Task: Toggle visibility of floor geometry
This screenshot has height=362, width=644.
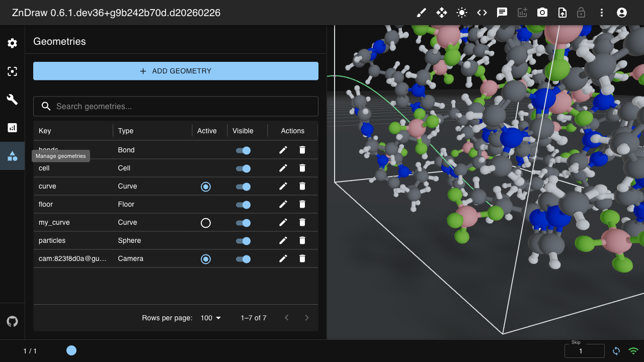Action: (243, 205)
